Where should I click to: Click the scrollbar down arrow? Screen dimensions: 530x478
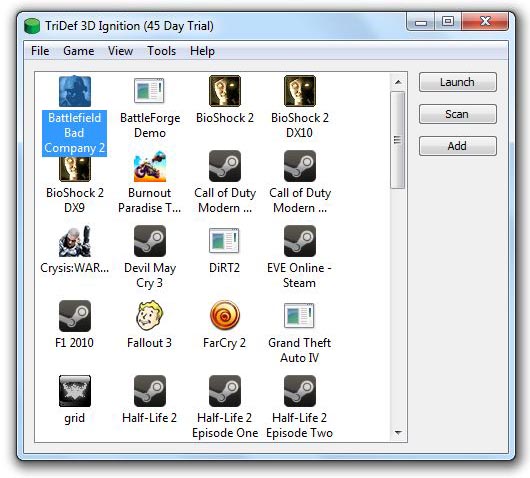click(x=398, y=433)
